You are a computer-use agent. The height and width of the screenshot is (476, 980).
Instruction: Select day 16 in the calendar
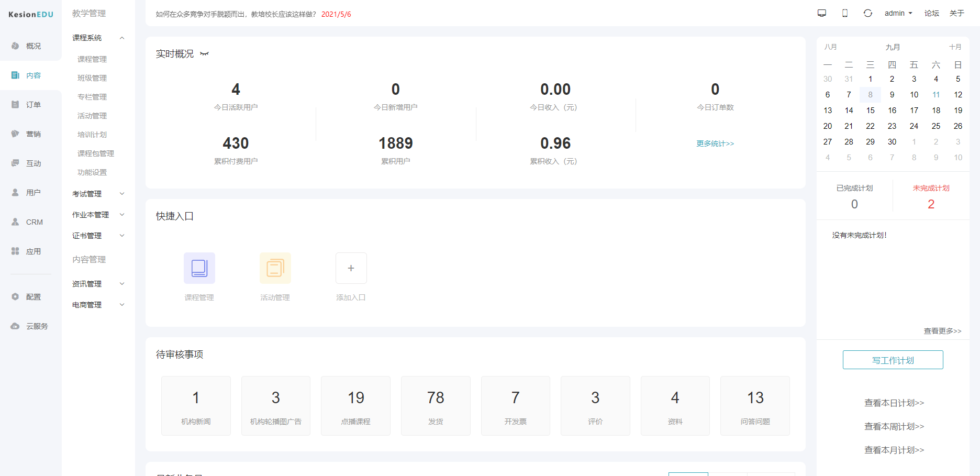click(892, 110)
